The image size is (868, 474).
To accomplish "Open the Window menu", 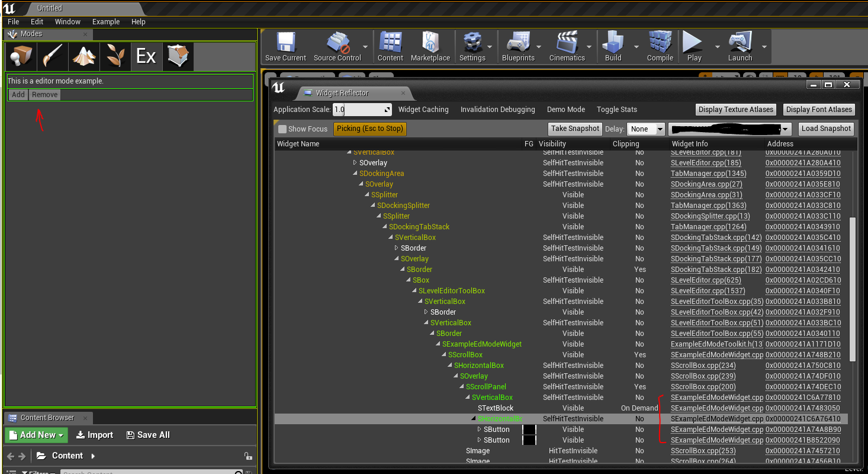I will tap(67, 22).
